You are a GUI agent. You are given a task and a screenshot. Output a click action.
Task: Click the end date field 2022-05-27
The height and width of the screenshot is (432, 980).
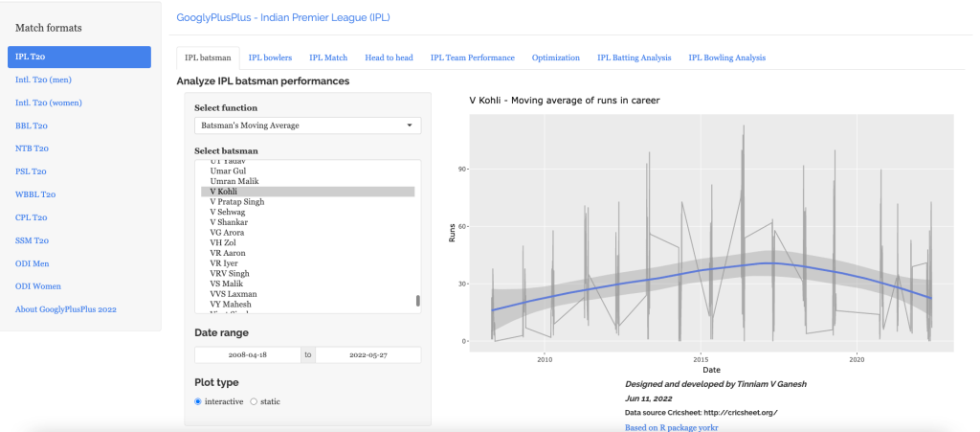click(368, 355)
